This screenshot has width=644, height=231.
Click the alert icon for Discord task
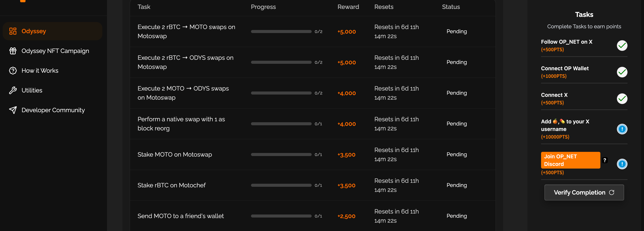tap(622, 164)
